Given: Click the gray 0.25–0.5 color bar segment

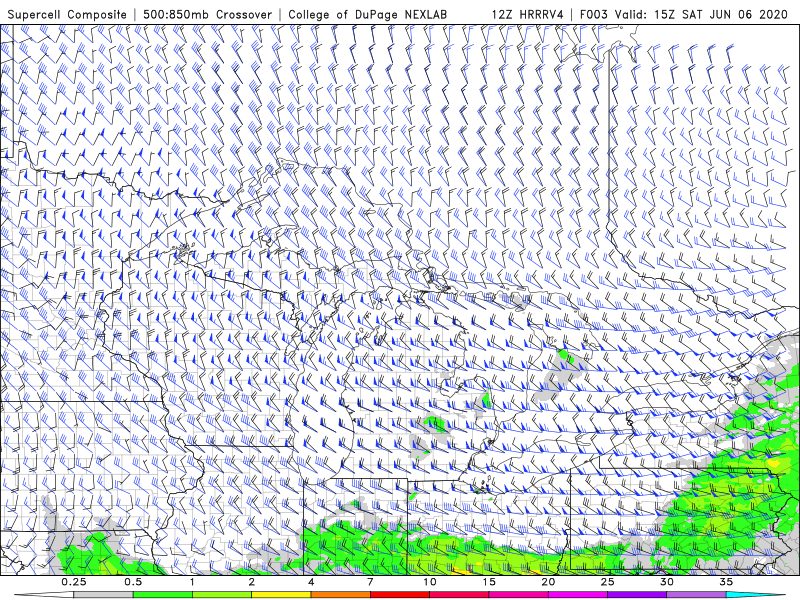Looking at the screenshot, I should 103,595.
